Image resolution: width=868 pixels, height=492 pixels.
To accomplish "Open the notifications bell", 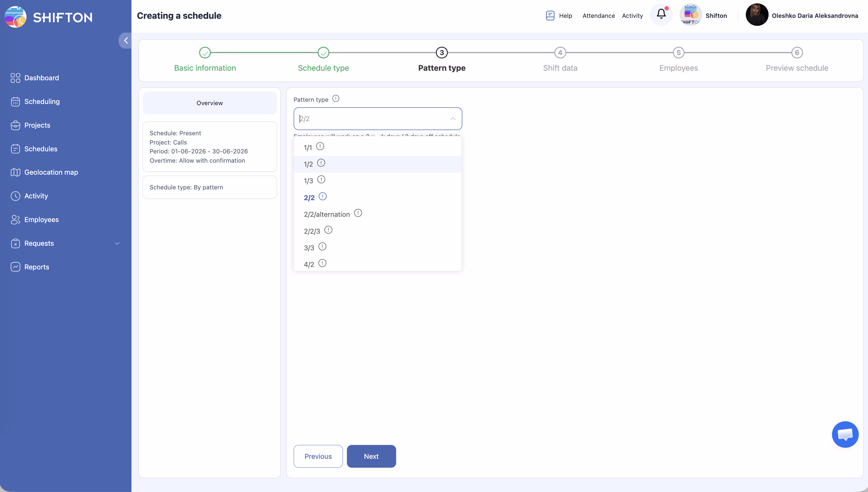I will pos(661,14).
